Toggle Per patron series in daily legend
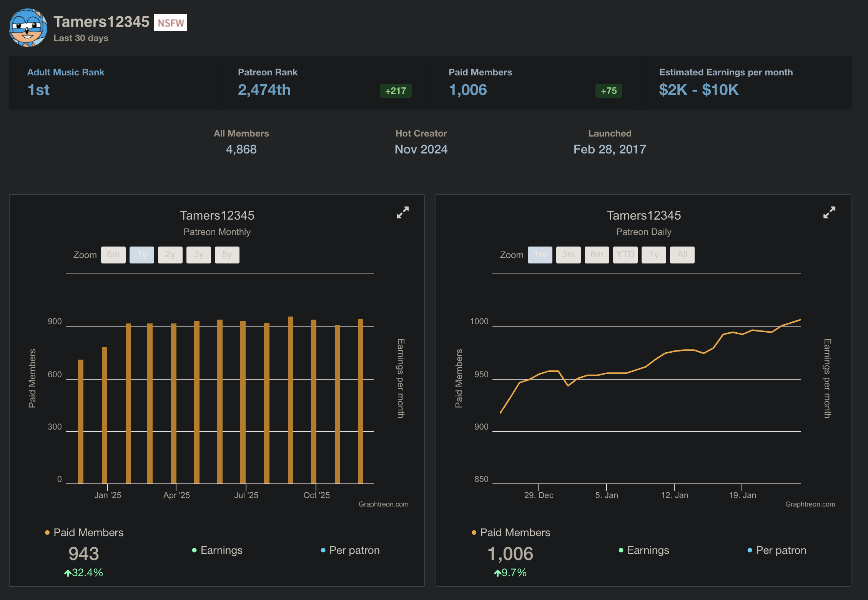The width and height of the screenshot is (868, 600). pyautogui.click(x=781, y=550)
